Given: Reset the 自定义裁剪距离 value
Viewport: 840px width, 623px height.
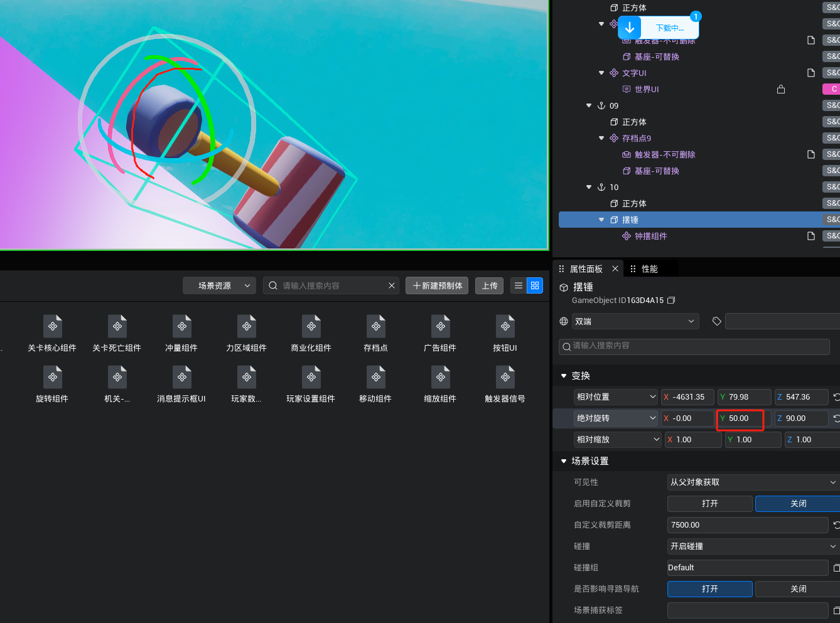Looking at the screenshot, I should pos(836,525).
